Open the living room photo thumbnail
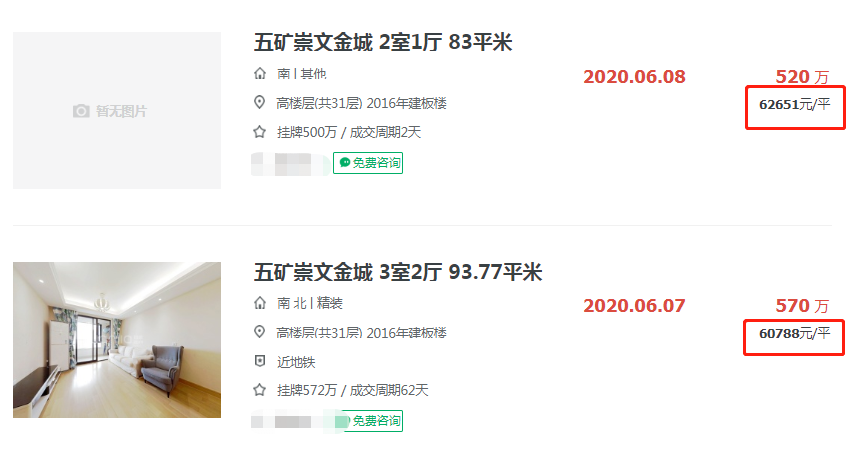This screenshot has height=453, width=849. click(117, 340)
